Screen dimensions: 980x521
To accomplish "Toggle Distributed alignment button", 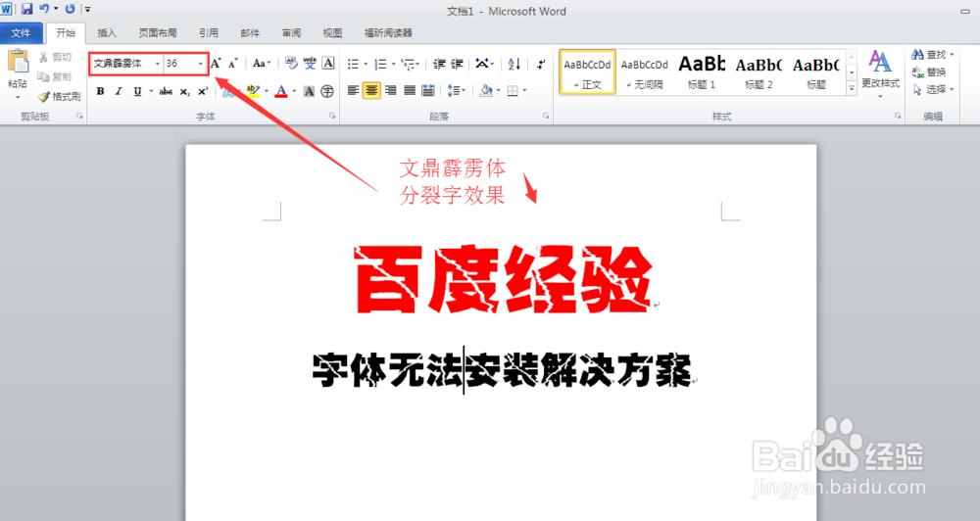I will pos(428,91).
